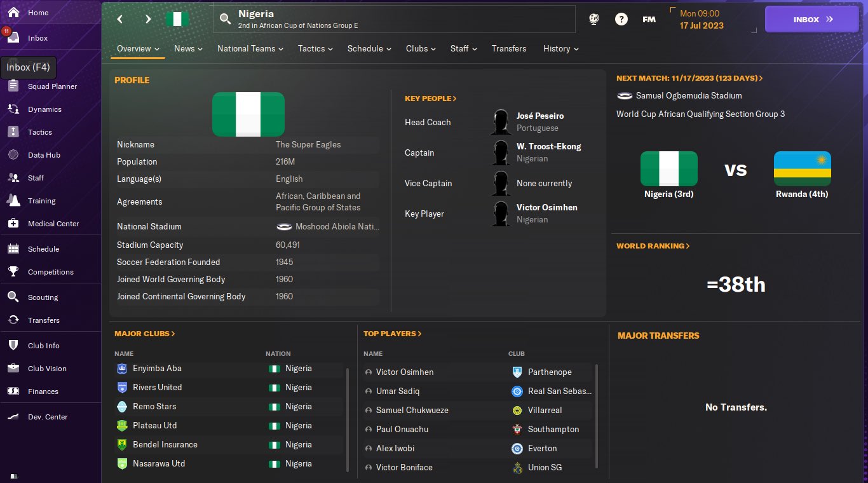Click the Nigeria search field
Screen dimensions: 868x483
coord(394,20)
